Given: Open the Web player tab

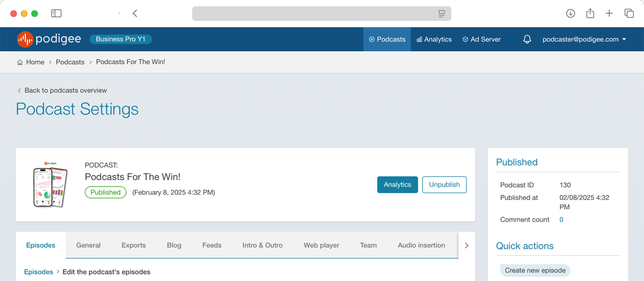Looking at the screenshot, I should 321,245.
